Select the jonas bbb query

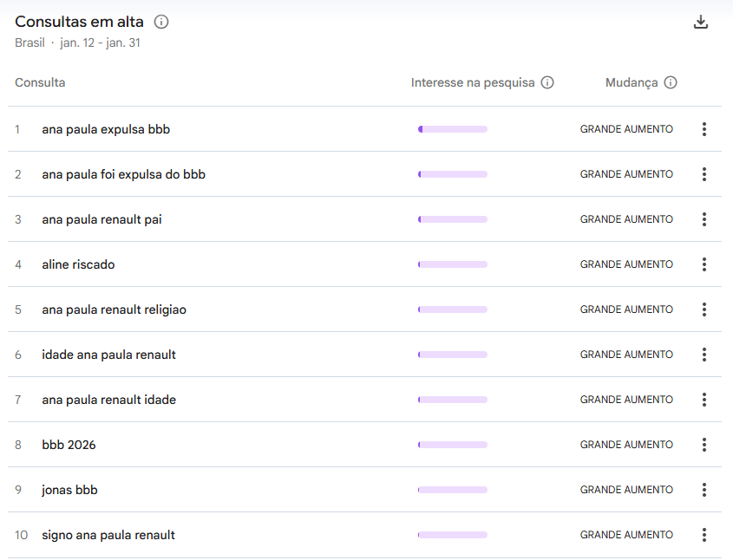(x=69, y=490)
